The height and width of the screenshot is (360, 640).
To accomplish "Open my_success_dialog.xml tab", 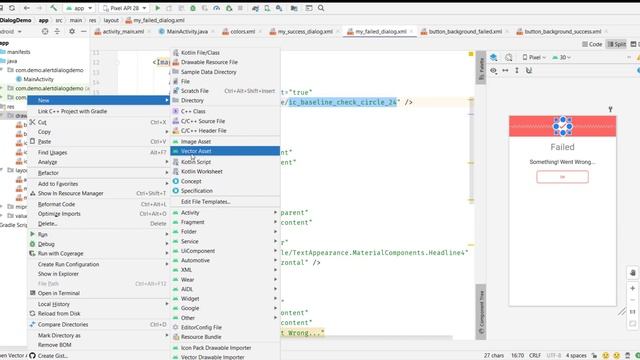I will [305, 31].
